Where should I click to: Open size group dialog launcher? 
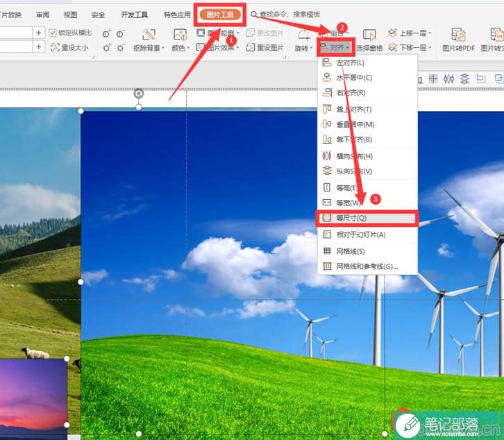pyautogui.click(x=93, y=57)
